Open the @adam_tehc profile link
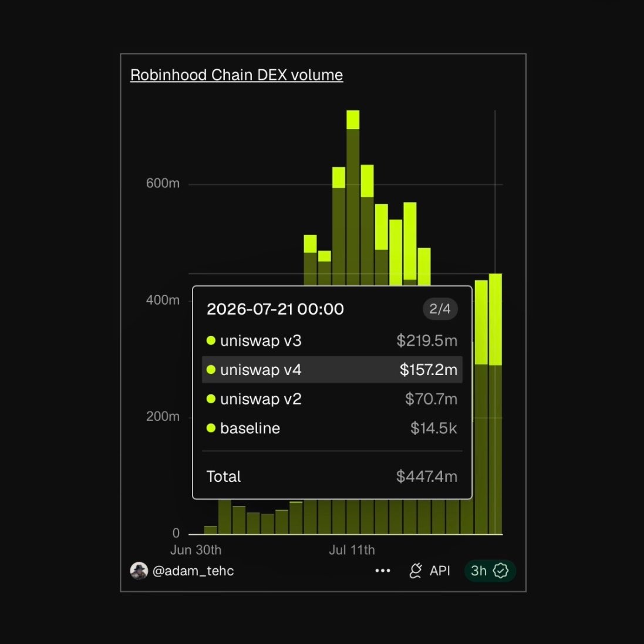644x644 pixels. [x=193, y=571]
